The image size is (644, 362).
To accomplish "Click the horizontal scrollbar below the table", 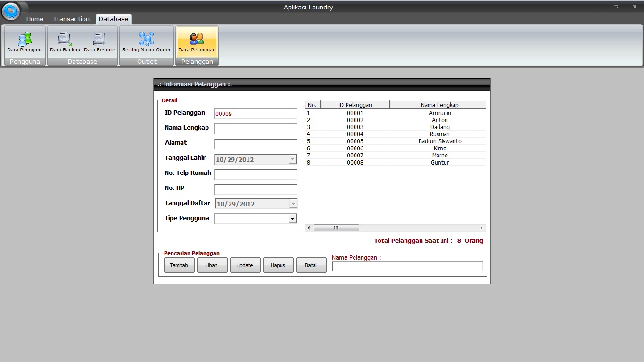I will coord(336,228).
